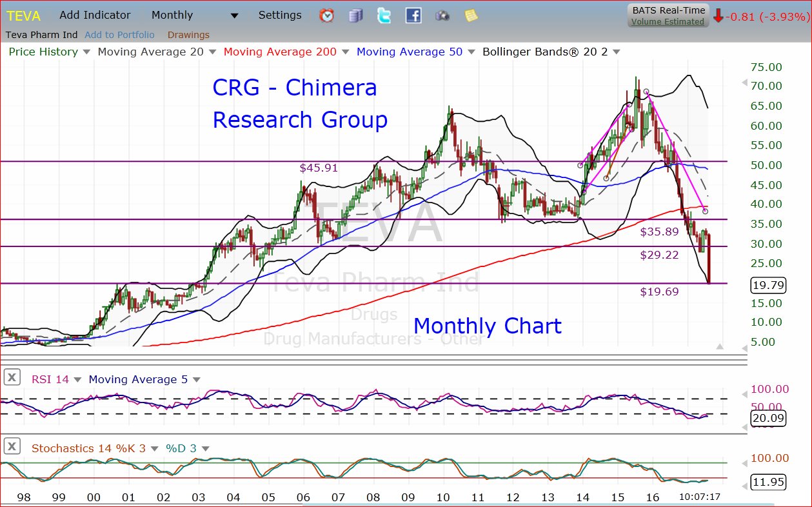Image resolution: width=812 pixels, height=507 pixels.
Task: Click the $45.91 level label
Action: point(319,168)
